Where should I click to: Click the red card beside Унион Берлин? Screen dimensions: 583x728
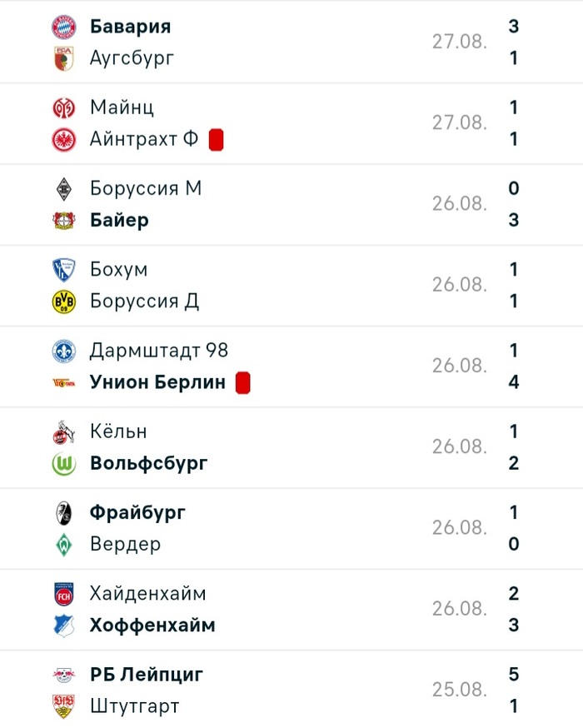pos(243,383)
